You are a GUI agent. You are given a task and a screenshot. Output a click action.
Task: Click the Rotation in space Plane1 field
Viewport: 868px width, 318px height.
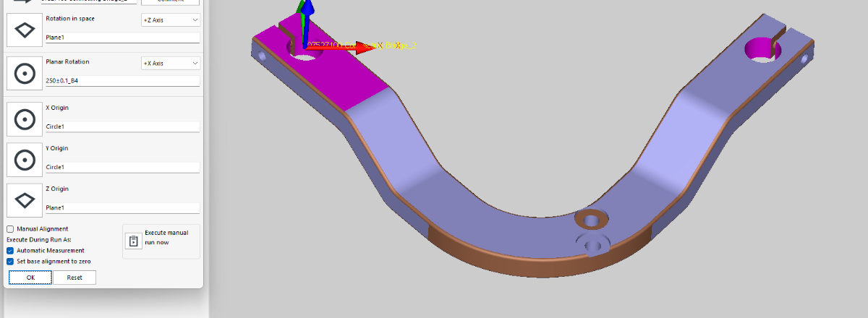122,38
